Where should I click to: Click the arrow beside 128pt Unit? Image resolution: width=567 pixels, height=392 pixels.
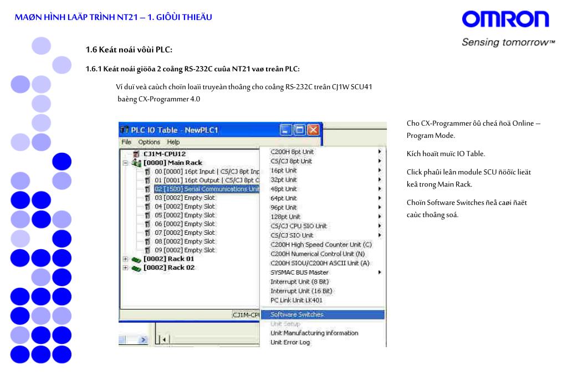point(379,217)
